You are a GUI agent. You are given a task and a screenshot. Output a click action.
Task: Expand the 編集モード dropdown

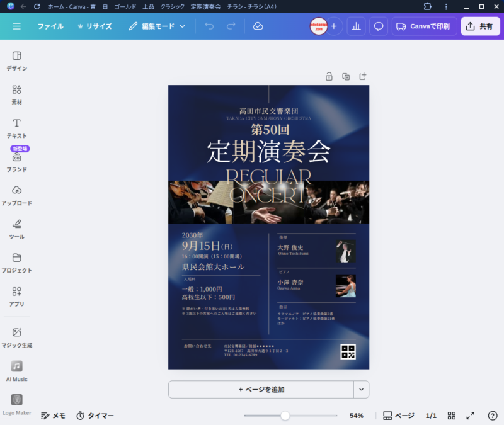tap(157, 26)
